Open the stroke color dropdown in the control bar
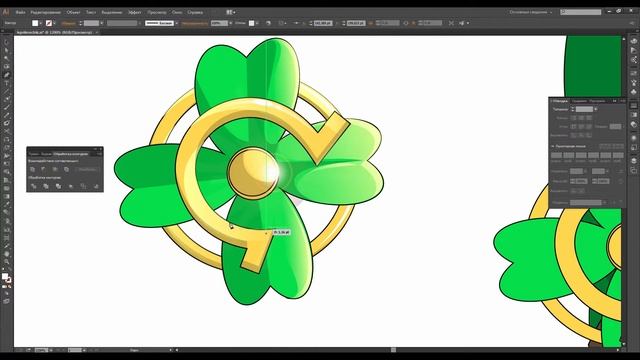 pos(55,23)
